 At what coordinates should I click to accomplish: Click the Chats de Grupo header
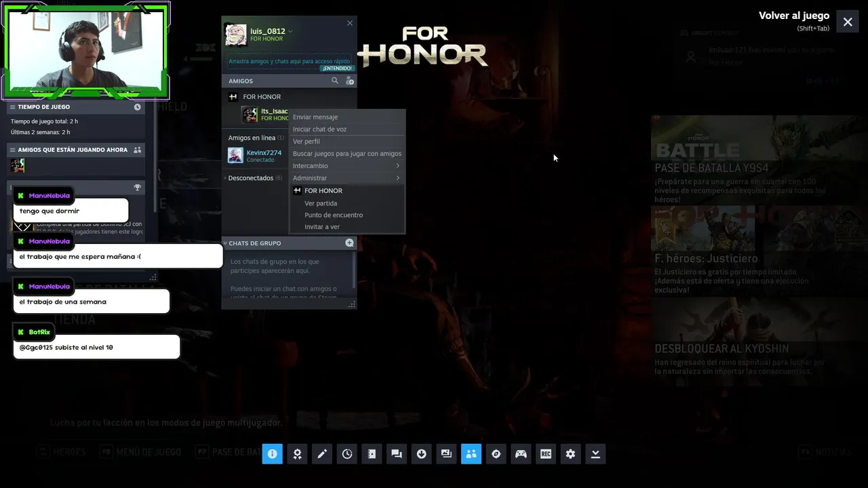(289, 243)
